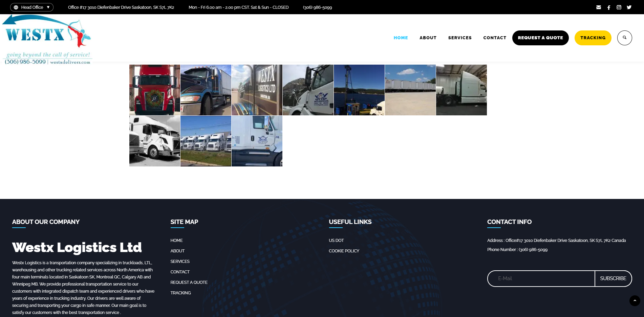Open the SERVICES nav menu

(x=460, y=38)
